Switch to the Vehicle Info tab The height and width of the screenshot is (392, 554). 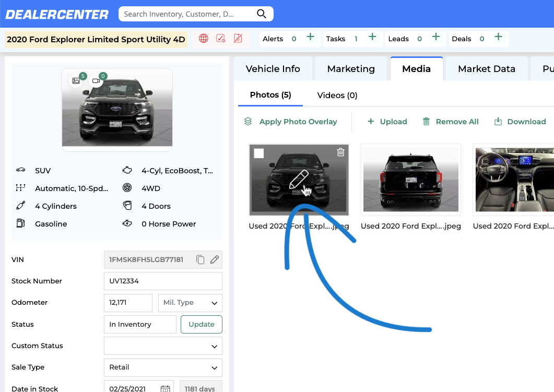coord(273,68)
